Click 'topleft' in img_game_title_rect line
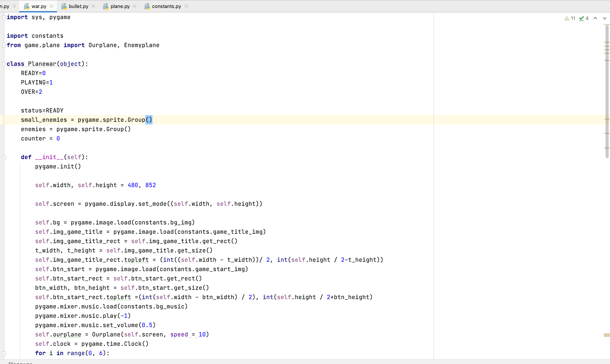Screen dimensions: 610x364 pyautogui.click(x=136, y=260)
